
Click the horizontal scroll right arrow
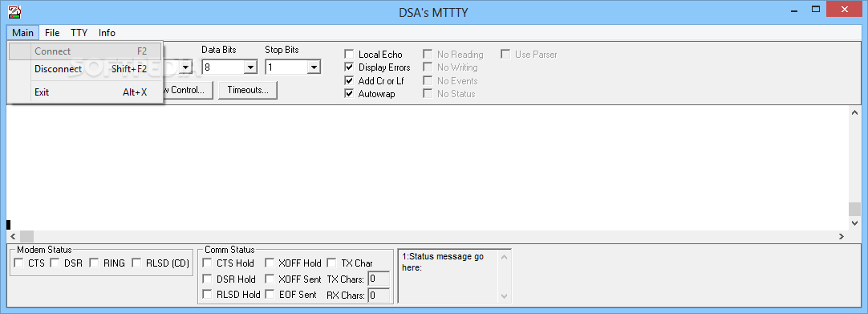(x=842, y=236)
